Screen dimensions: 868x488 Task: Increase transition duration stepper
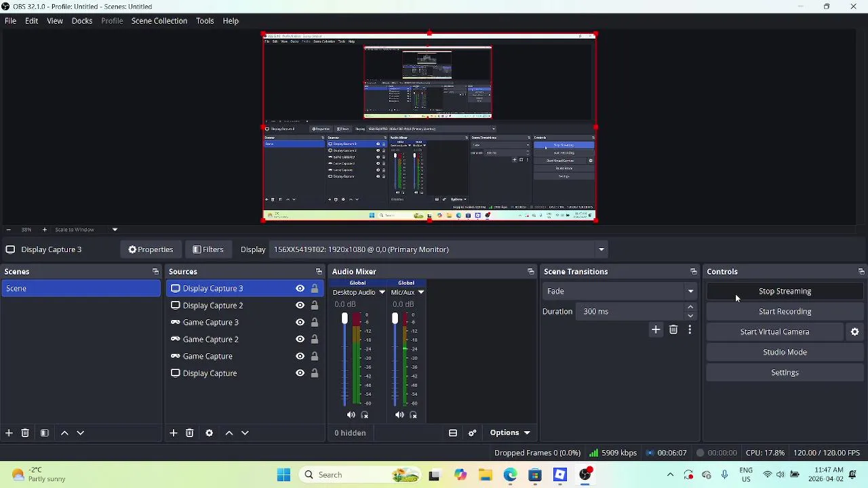(x=690, y=307)
